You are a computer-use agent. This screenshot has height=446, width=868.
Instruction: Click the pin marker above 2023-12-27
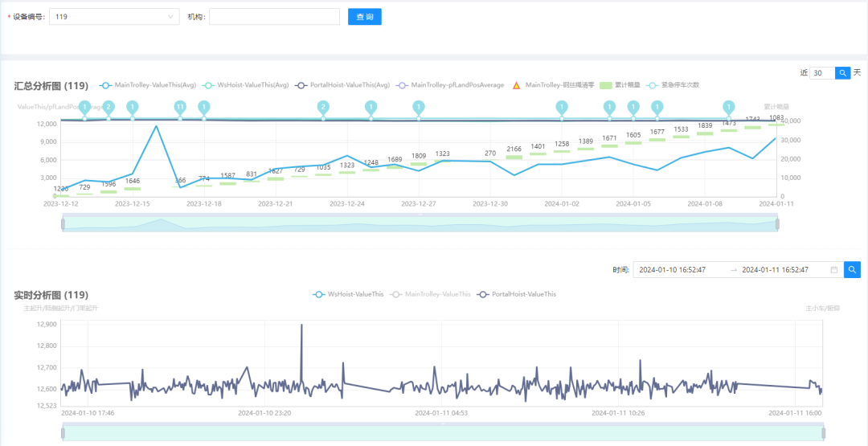pos(419,108)
